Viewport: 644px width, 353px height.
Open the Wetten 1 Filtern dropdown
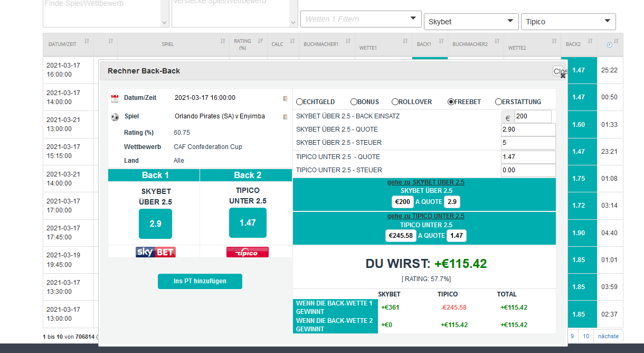click(361, 19)
